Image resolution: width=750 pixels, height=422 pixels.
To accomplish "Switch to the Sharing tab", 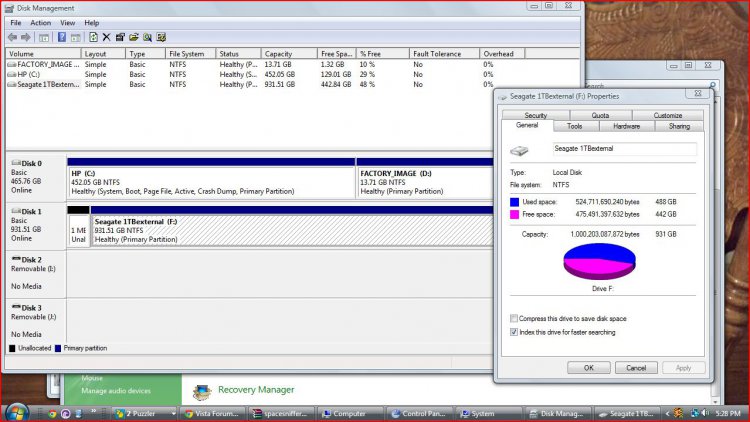I will pyautogui.click(x=679, y=126).
